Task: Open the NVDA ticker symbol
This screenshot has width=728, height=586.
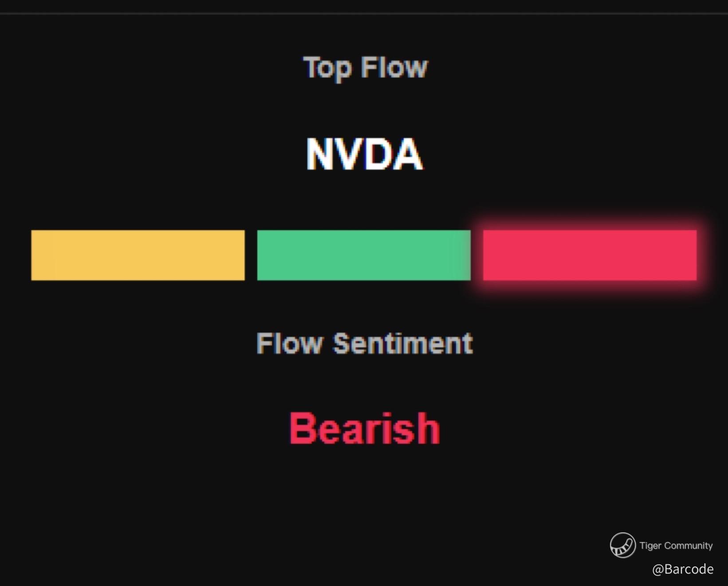Action: click(x=364, y=154)
